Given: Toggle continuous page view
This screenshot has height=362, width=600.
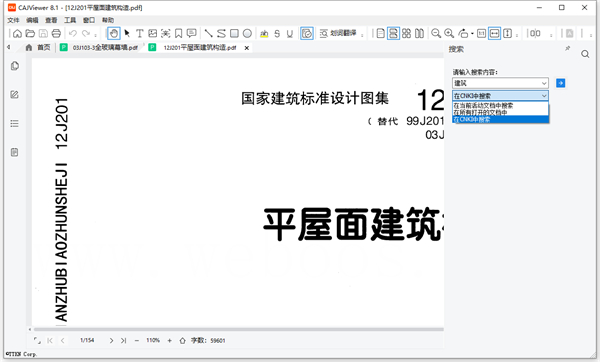Looking at the screenshot, I should 393,34.
